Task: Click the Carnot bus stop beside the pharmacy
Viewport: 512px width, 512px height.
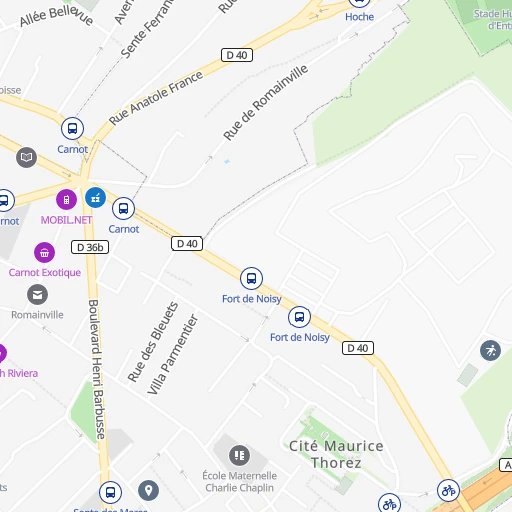Action: click(123, 209)
